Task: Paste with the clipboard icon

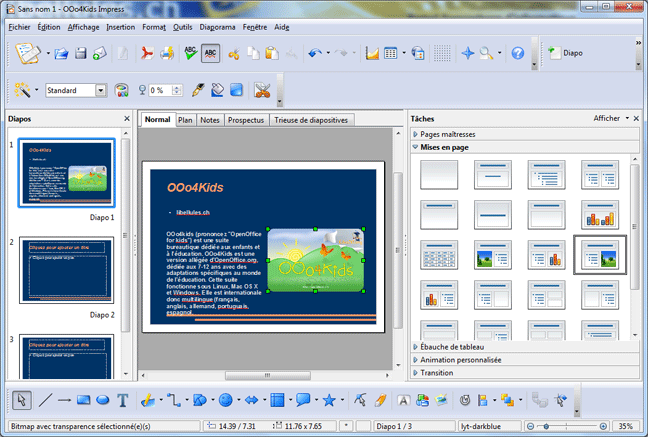Action: pyautogui.click(x=272, y=53)
